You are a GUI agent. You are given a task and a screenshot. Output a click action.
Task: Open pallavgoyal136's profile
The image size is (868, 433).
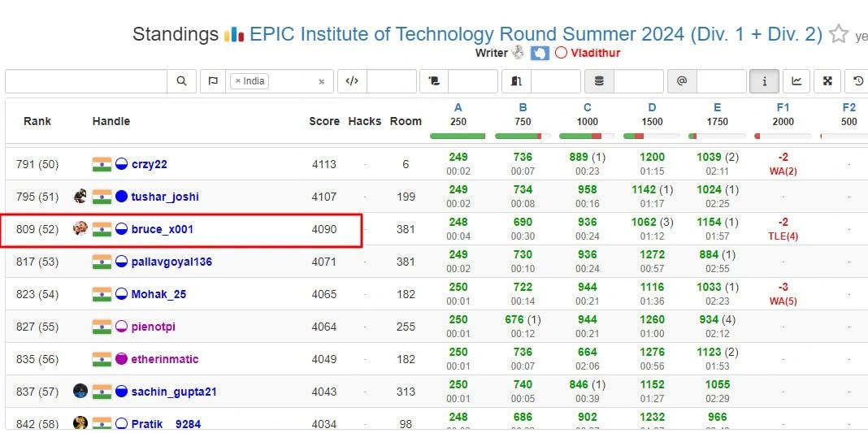171,262
